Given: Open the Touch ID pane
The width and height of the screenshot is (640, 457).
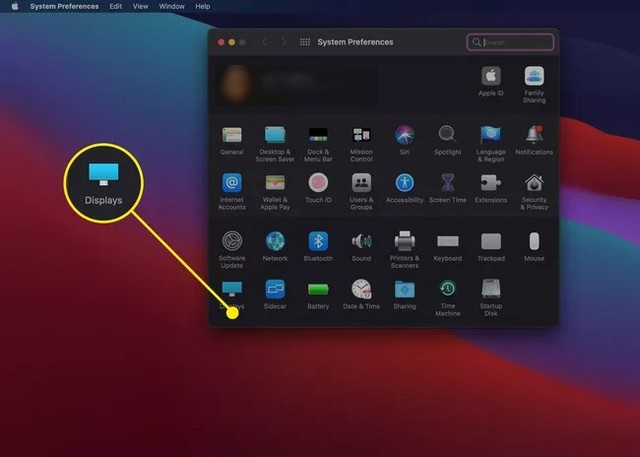Looking at the screenshot, I should coord(318,188).
